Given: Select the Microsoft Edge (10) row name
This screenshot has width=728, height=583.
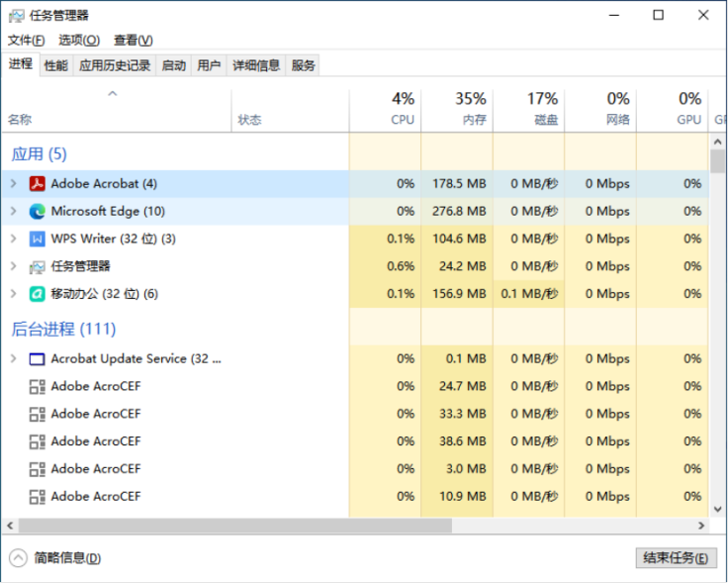Looking at the screenshot, I should (108, 212).
